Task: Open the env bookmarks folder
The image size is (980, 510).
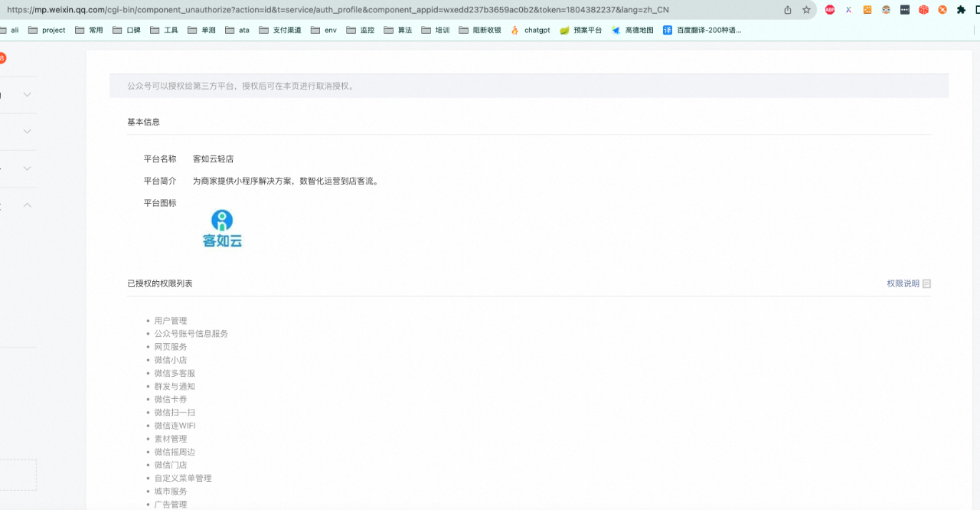Action: tap(324, 31)
